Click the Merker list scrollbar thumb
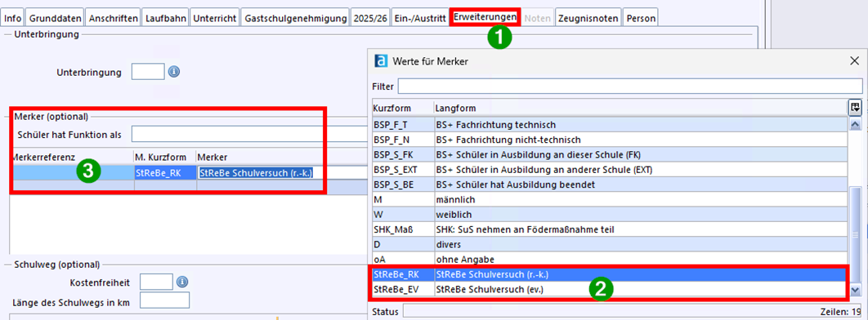 [x=855, y=235]
